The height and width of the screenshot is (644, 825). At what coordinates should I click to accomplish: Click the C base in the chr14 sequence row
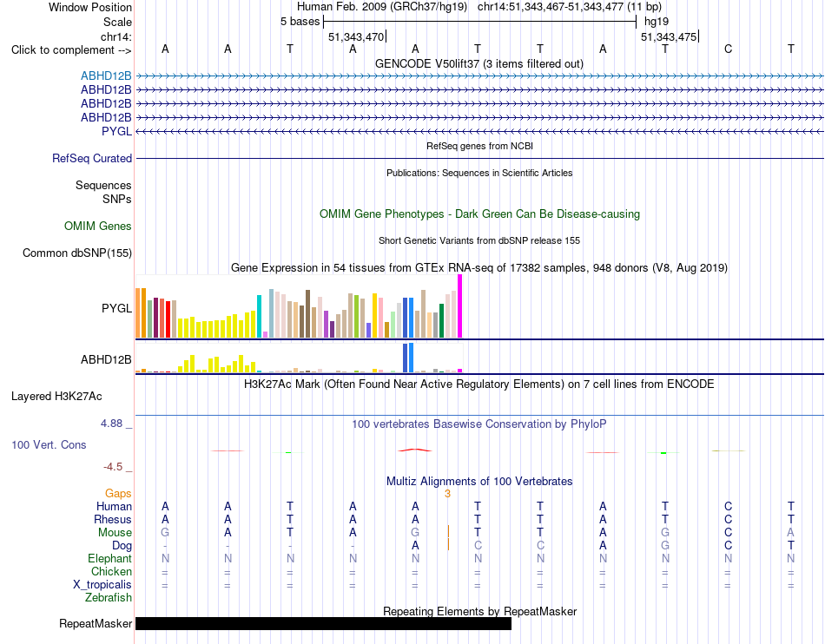click(x=729, y=49)
